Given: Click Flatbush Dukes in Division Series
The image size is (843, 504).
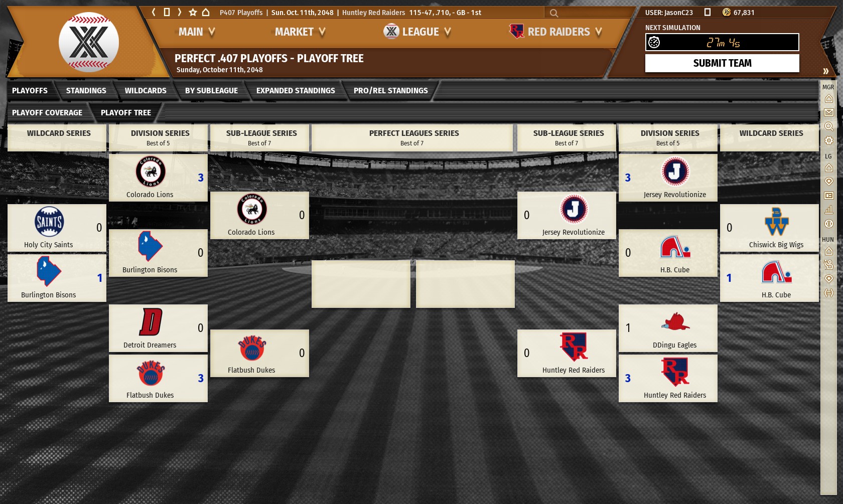Looking at the screenshot, I should tap(158, 378).
